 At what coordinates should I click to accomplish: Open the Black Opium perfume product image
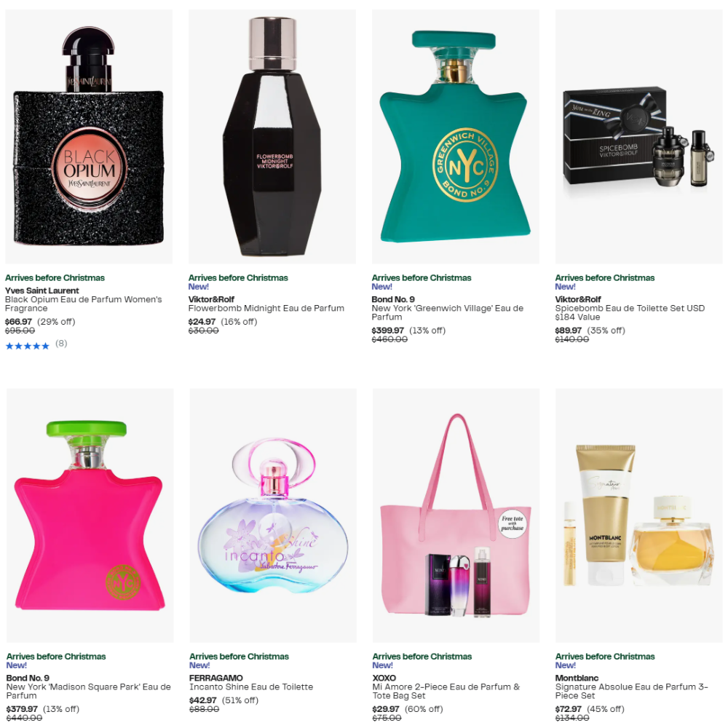[x=89, y=137]
